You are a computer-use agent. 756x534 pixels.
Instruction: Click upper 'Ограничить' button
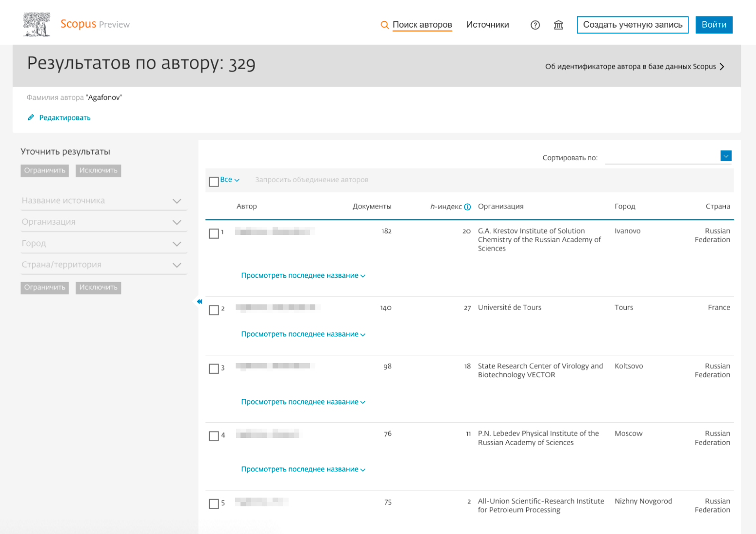coord(45,170)
